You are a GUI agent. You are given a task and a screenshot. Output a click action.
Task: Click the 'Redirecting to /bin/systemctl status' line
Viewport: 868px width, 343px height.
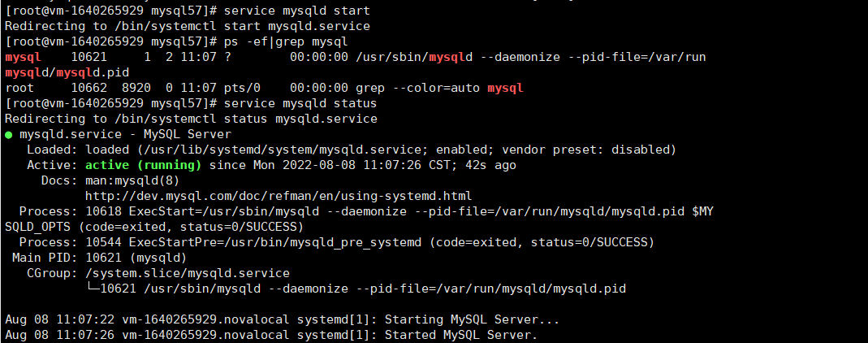tap(191, 119)
